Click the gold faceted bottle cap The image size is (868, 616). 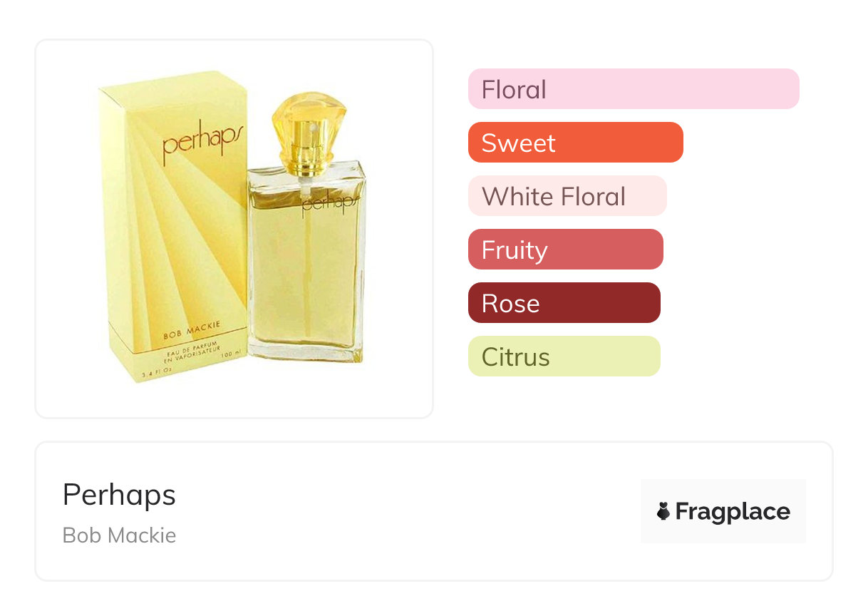(x=309, y=118)
